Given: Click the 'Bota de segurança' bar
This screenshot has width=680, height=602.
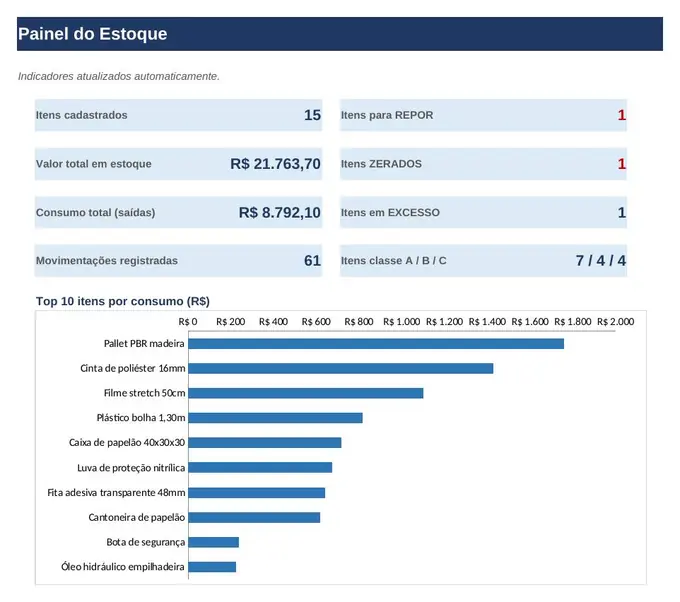Looking at the screenshot, I should coord(213,542).
